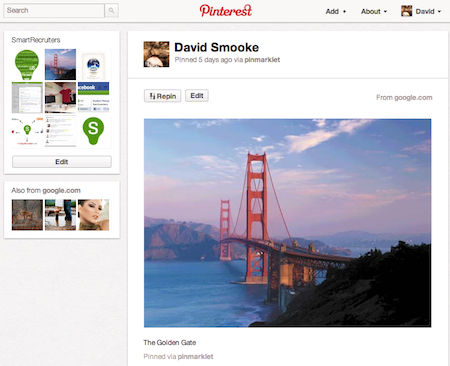
Task: Expand the Add dropdown menu
Action: (336, 11)
